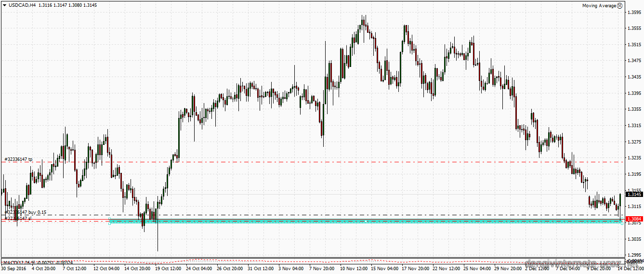Click the 1.2995 level on price scale
Image resolution: width=644 pixels, height=274 pixels.
pyautogui.click(x=634, y=255)
